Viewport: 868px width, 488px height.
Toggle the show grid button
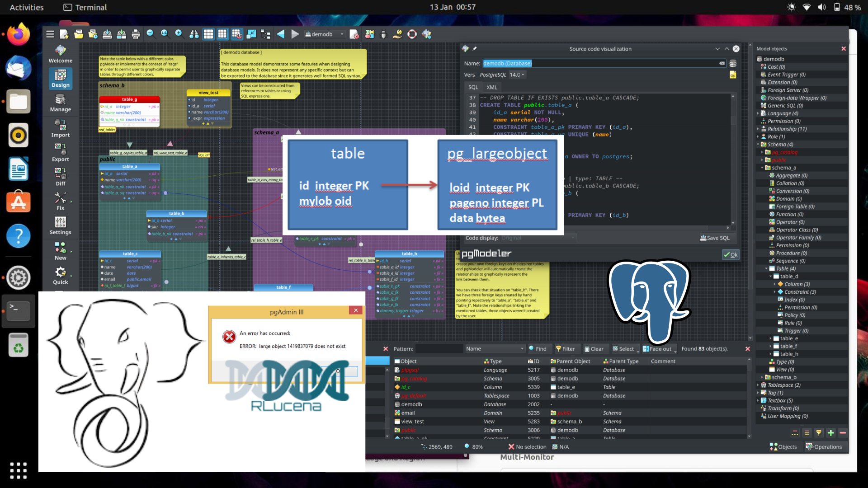208,34
